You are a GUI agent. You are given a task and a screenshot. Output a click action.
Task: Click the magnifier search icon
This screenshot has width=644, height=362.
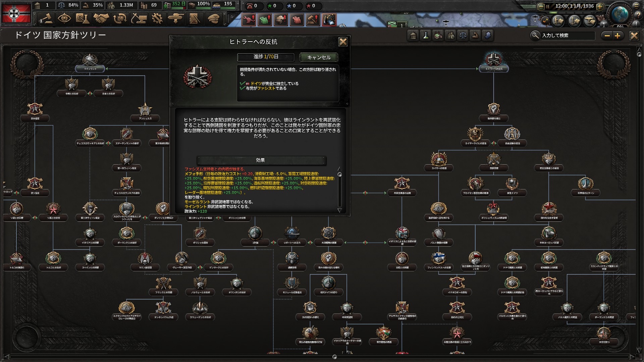tap(535, 36)
